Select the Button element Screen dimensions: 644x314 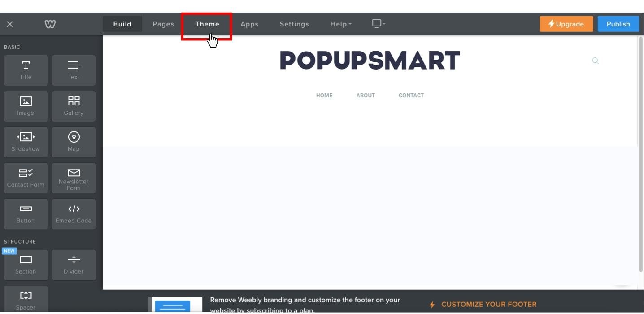[26, 214]
